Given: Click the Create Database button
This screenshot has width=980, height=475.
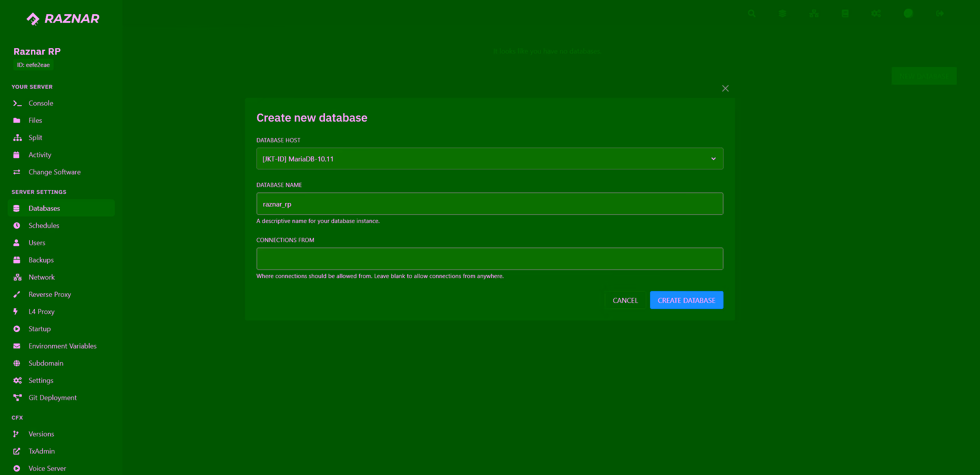Looking at the screenshot, I should pyautogui.click(x=686, y=300).
